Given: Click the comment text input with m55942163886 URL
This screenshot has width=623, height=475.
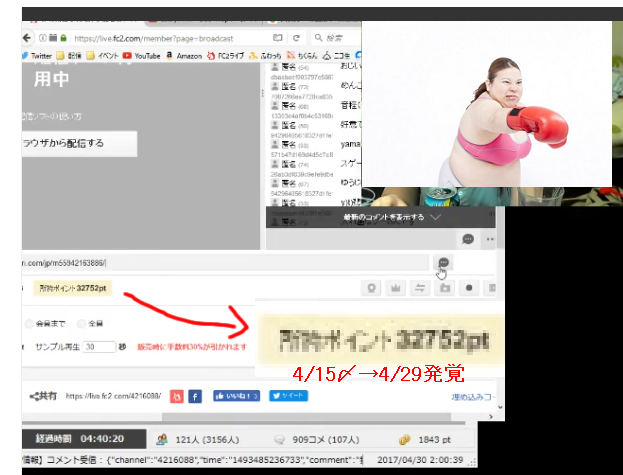Looking at the screenshot, I should click(225, 263).
